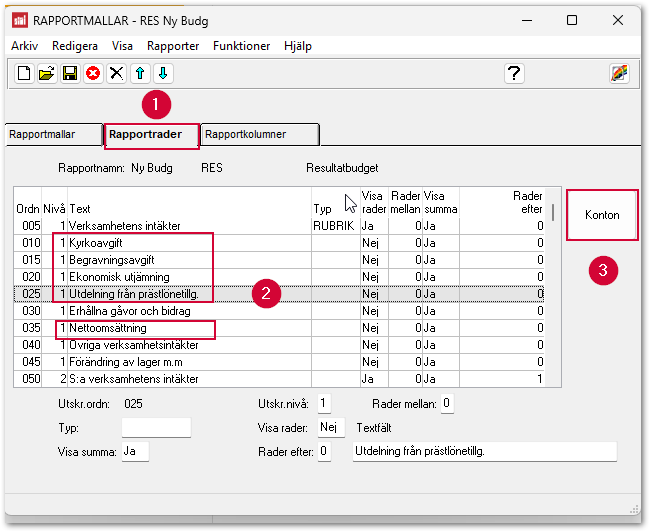Open file using the folder icon
The width and height of the screenshot is (650, 532).
tap(47, 73)
